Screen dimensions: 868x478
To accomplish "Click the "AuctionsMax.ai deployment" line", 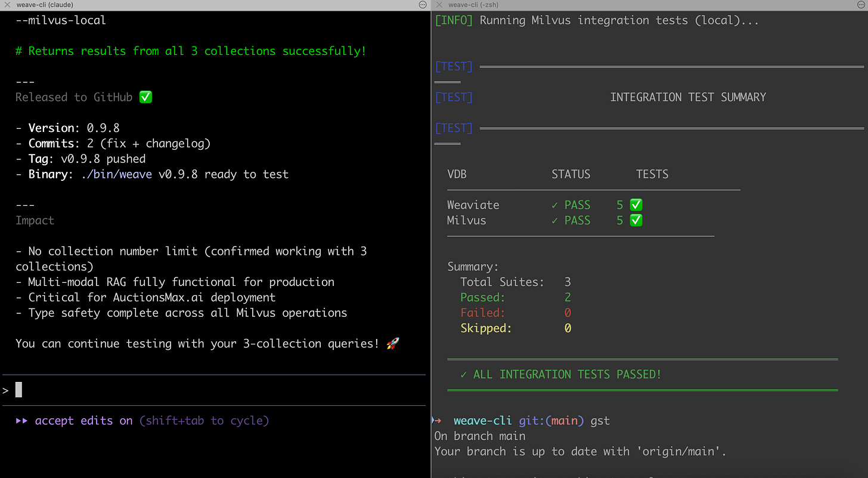I will tap(145, 297).
